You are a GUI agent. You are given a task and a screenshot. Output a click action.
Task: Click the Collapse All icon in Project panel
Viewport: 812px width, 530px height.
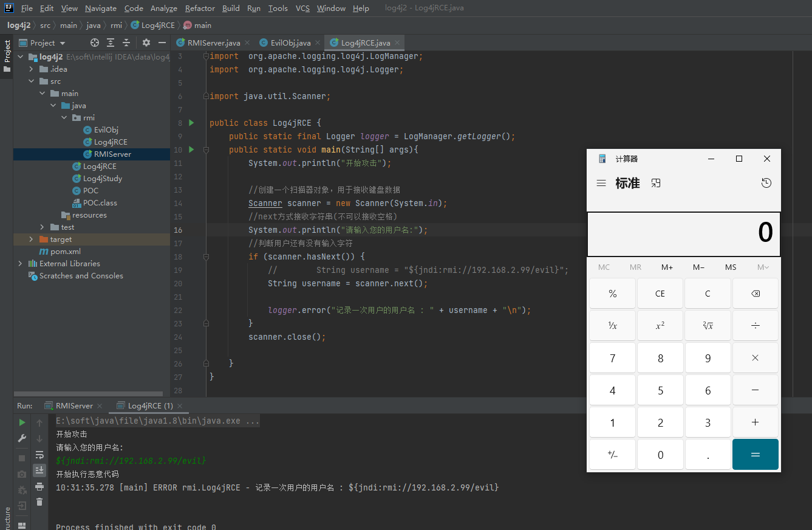point(126,43)
